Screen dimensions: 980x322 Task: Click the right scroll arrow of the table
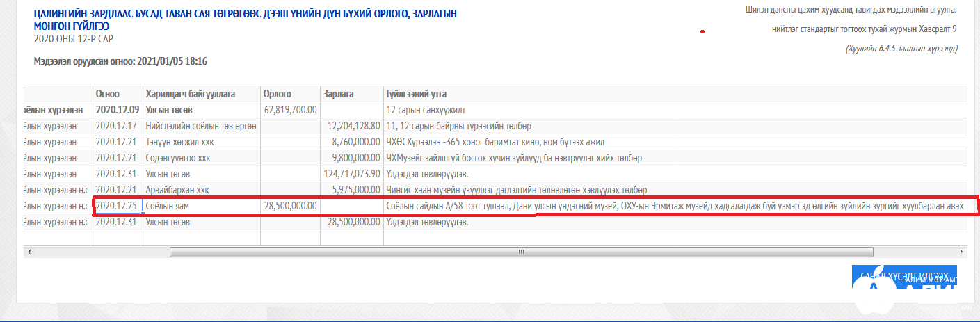pos(963,252)
